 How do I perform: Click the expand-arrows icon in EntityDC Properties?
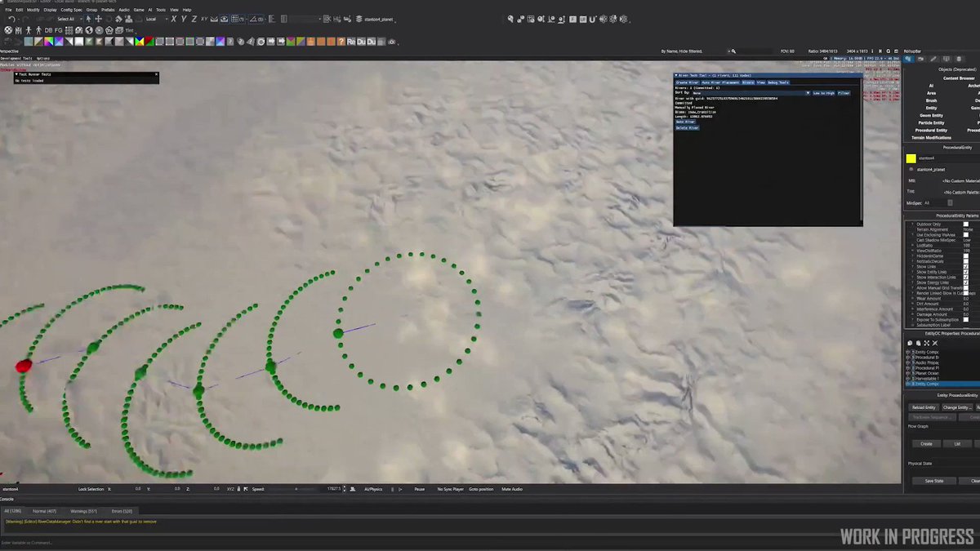tap(927, 343)
